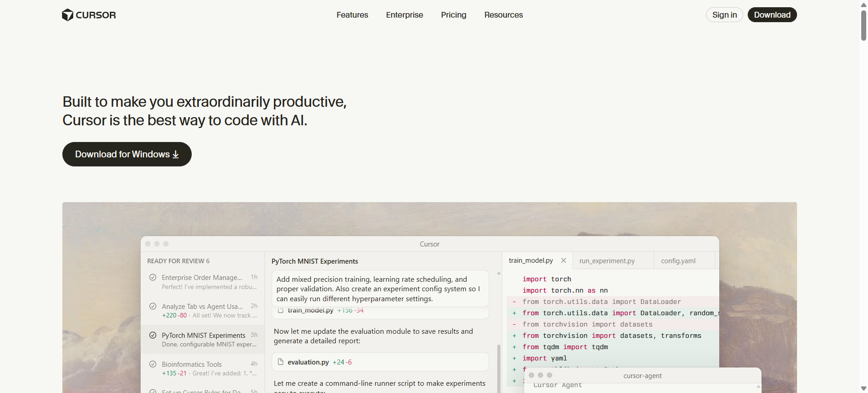Screen dimensions: 868x393
Task: Click the first dot on cursor-agent window
Action: pyautogui.click(x=531, y=375)
